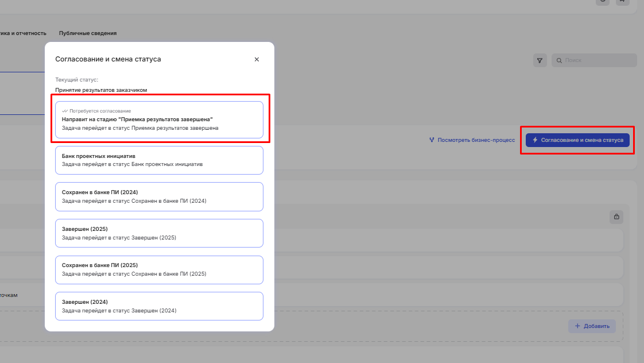
Task: Open the Публичные сведения tab
Action: coord(88,33)
